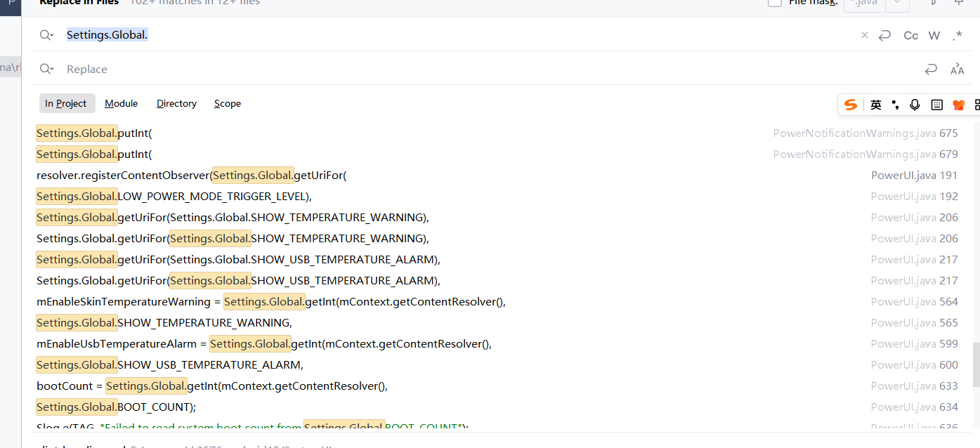
Task: Toggle Match Case (Cc) option
Action: click(911, 35)
